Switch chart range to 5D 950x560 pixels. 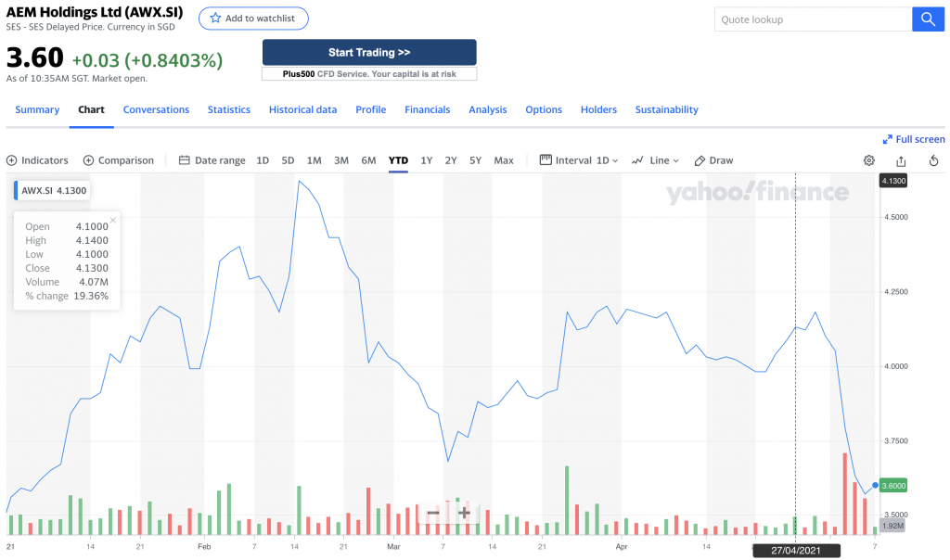[288, 160]
